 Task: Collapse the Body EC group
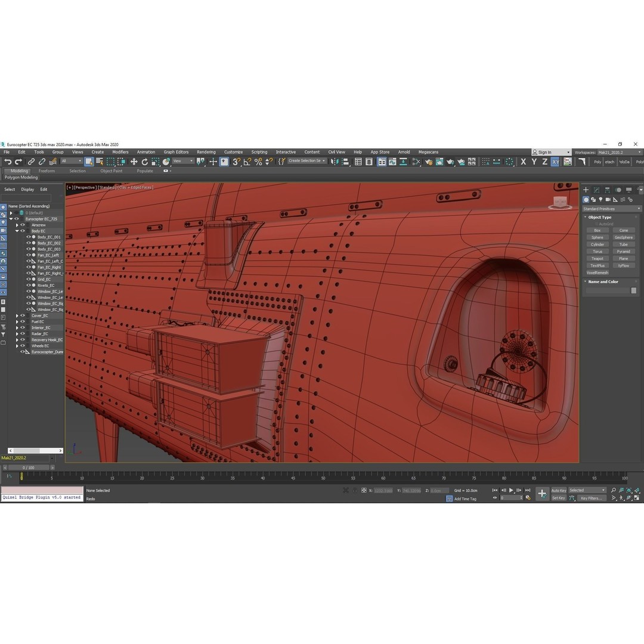17,231
